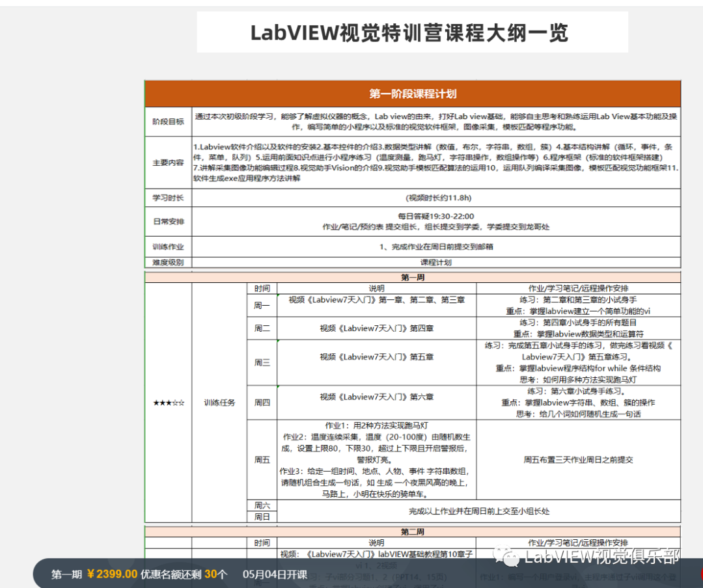The image size is (703, 588).
Task: Click the 难度级别 row label
Action: point(168,262)
